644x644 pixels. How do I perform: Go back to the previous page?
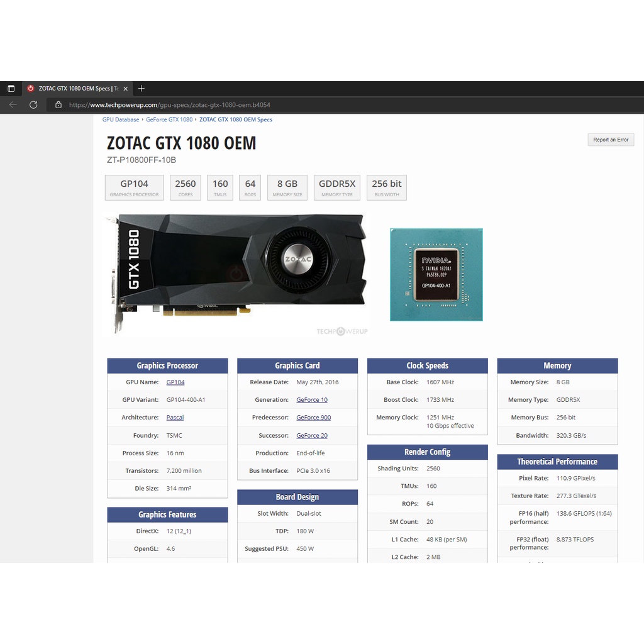(x=13, y=104)
